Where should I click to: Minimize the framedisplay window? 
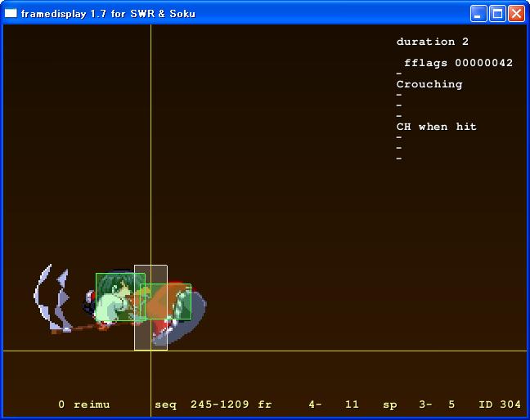478,13
